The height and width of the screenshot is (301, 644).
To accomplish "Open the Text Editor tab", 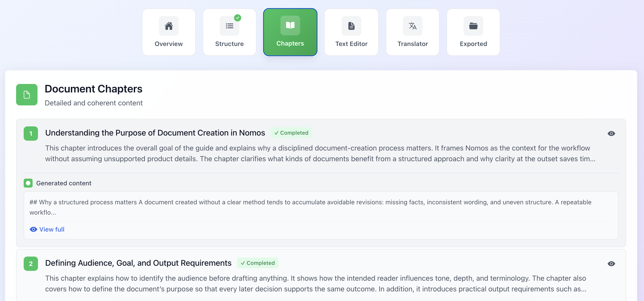I will (x=351, y=32).
